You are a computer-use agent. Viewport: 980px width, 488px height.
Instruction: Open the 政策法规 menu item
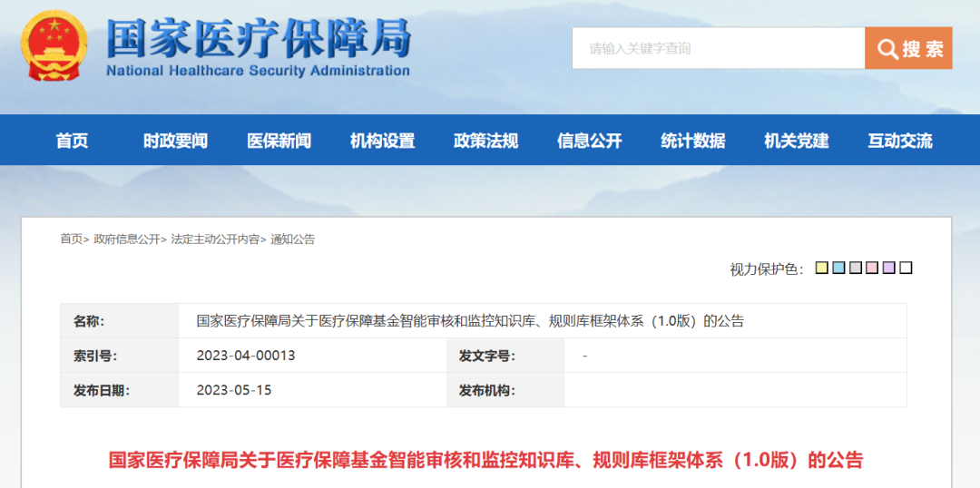pyautogui.click(x=486, y=142)
